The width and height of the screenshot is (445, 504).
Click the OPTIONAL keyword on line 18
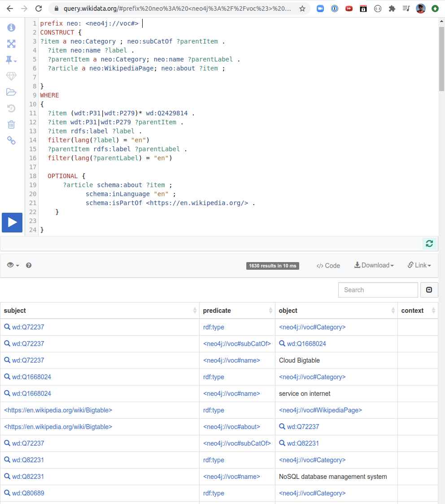point(63,176)
